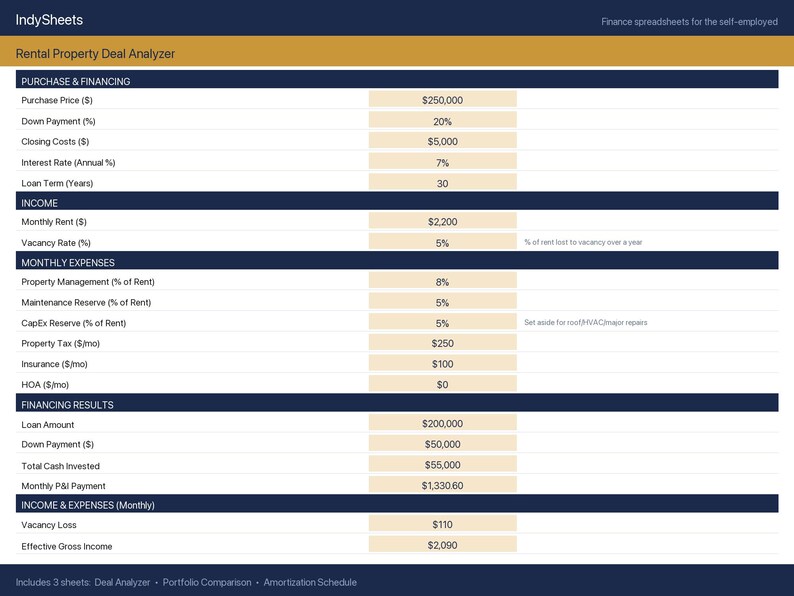Click the Property Management (% of Rent) label
The width and height of the screenshot is (794, 596).
(x=88, y=282)
